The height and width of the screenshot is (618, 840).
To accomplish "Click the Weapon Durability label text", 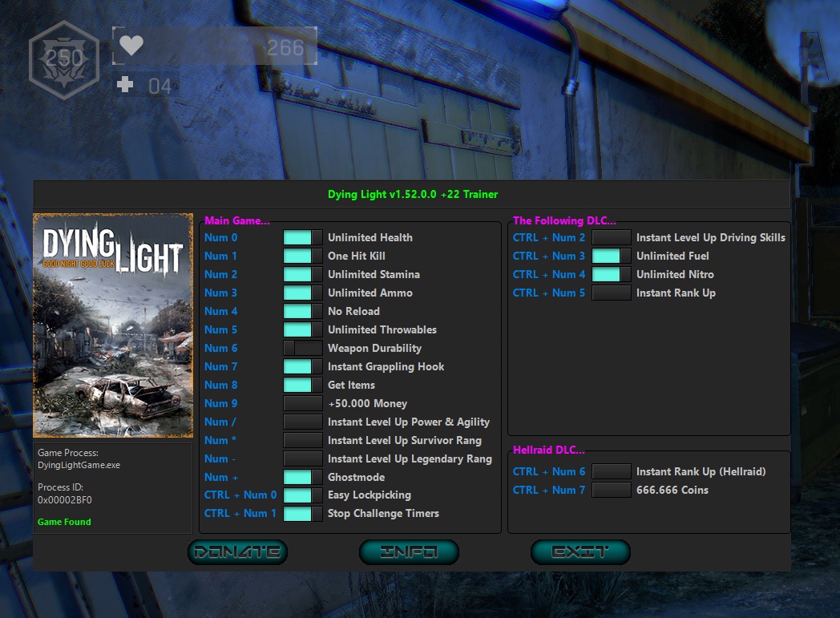I will pyautogui.click(x=374, y=348).
